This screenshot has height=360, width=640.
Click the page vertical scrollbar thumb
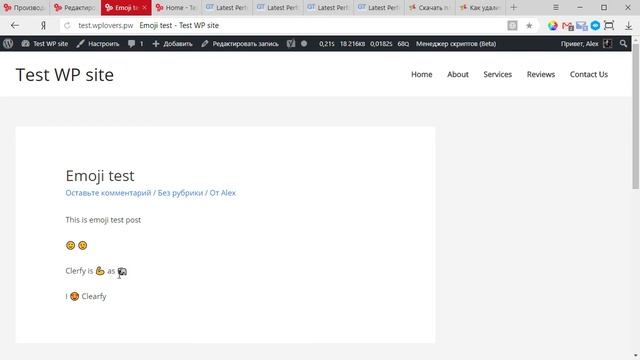click(636, 116)
